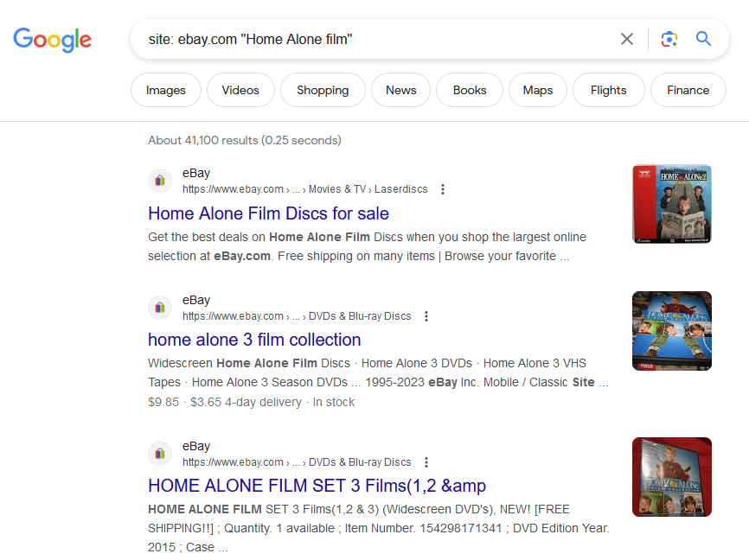Click eBay favicon of 3 film collection result
This screenshot has height=560, width=749.
(160, 308)
